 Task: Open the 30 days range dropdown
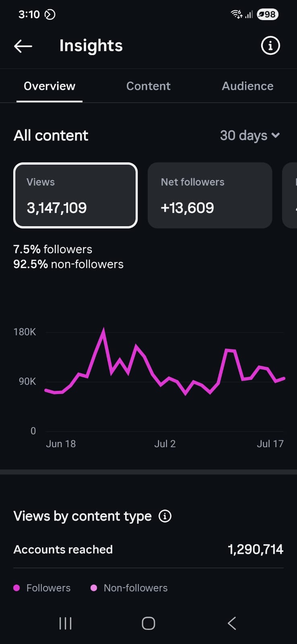[250, 136]
